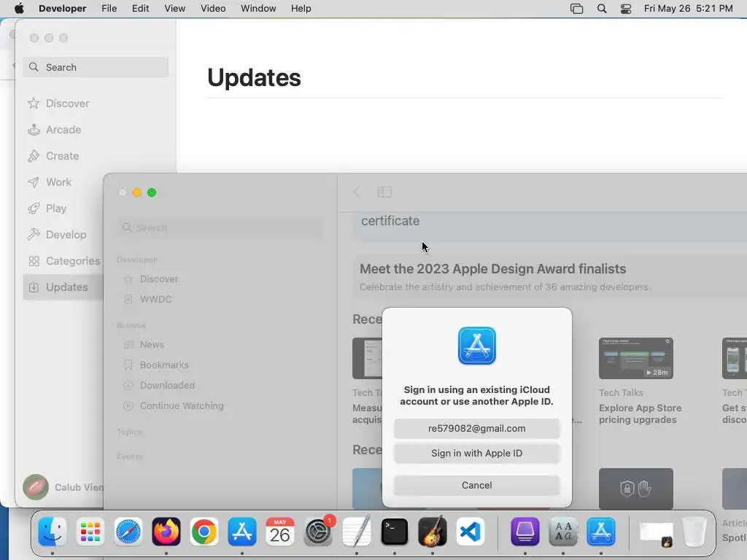This screenshot has width=747, height=560.
Task: Open Control Center in menu bar
Action: pos(625,9)
